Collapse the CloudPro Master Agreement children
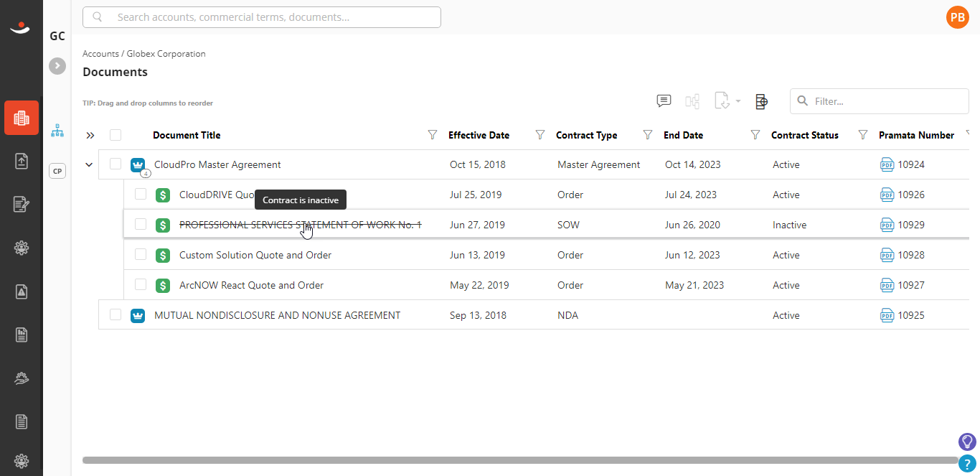 click(89, 165)
